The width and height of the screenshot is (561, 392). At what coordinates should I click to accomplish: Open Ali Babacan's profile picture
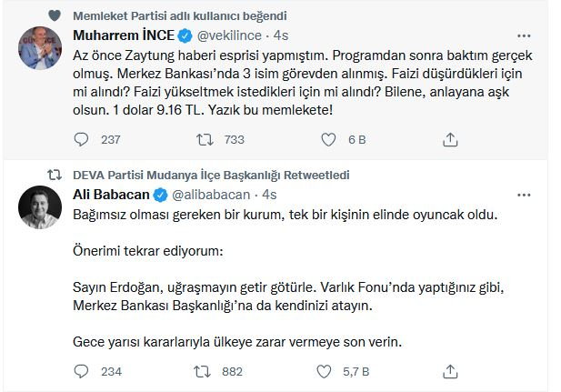coord(41,209)
